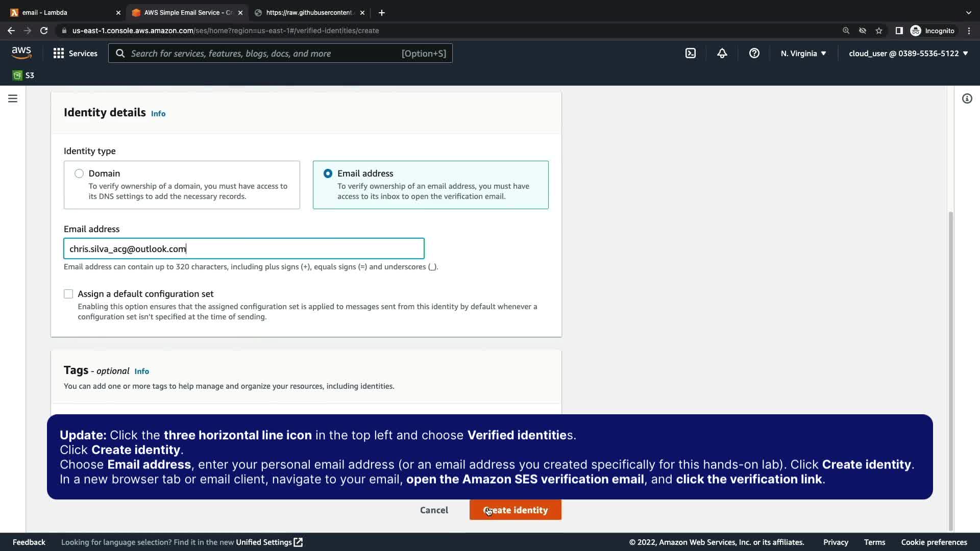Click the Create identity button
This screenshot has height=551, width=980.
point(515,510)
